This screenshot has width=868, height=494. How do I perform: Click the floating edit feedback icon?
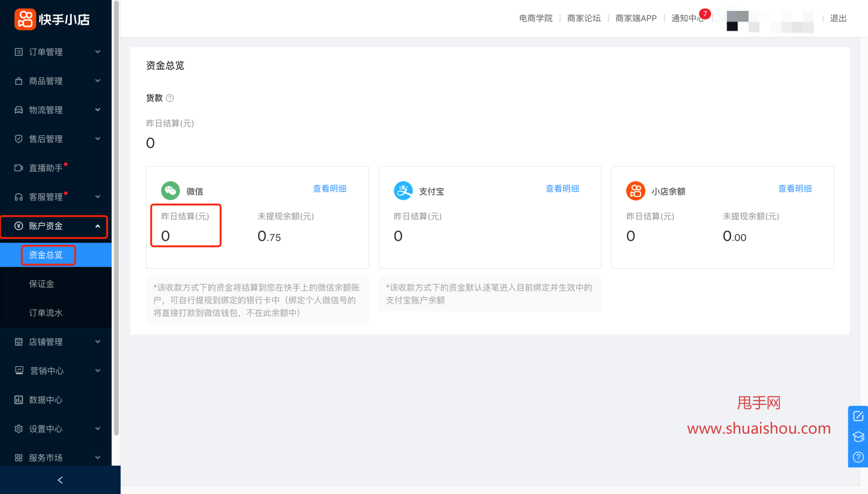click(858, 416)
